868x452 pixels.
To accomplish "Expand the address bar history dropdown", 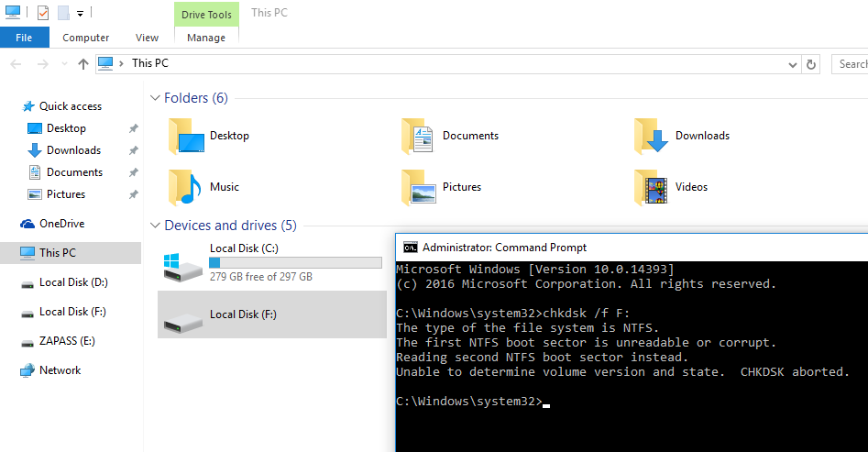I will click(x=793, y=64).
